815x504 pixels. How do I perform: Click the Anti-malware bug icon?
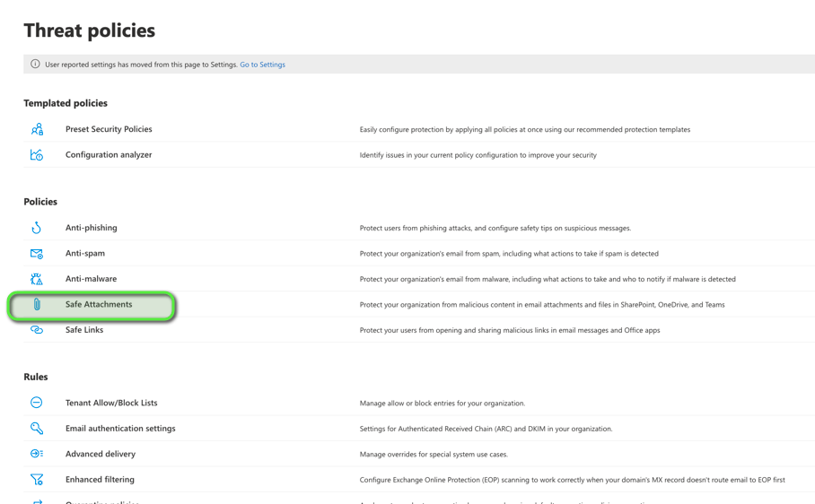click(x=37, y=279)
